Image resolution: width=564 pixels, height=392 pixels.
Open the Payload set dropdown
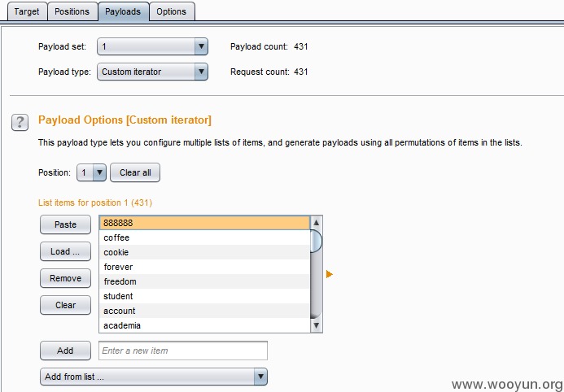pos(152,46)
